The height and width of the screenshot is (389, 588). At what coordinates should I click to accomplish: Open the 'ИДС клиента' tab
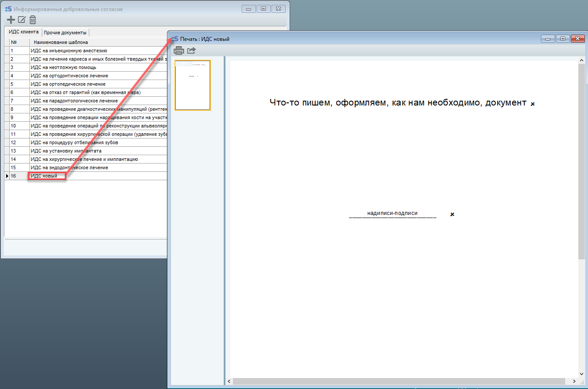[x=24, y=32]
